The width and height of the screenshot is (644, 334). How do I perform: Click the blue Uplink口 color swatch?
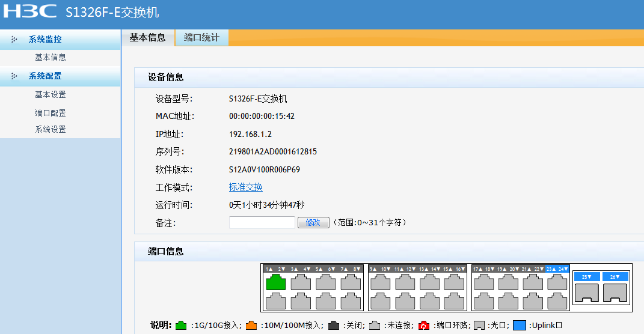(520, 326)
